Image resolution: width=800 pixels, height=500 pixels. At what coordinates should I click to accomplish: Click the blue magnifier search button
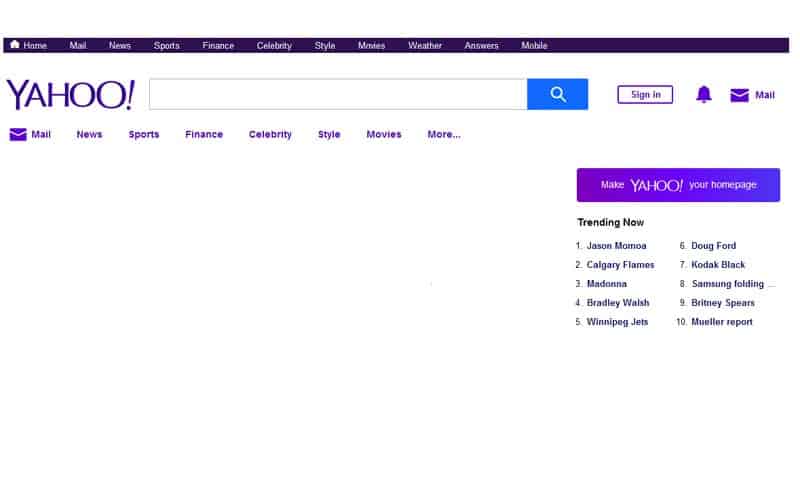pyautogui.click(x=557, y=94)
